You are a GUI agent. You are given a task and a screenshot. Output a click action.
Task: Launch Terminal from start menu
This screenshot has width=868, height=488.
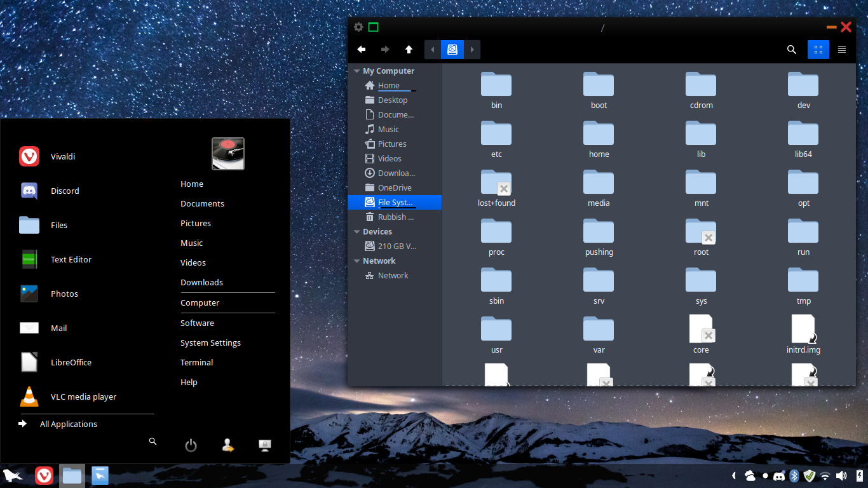coord(196,362)
